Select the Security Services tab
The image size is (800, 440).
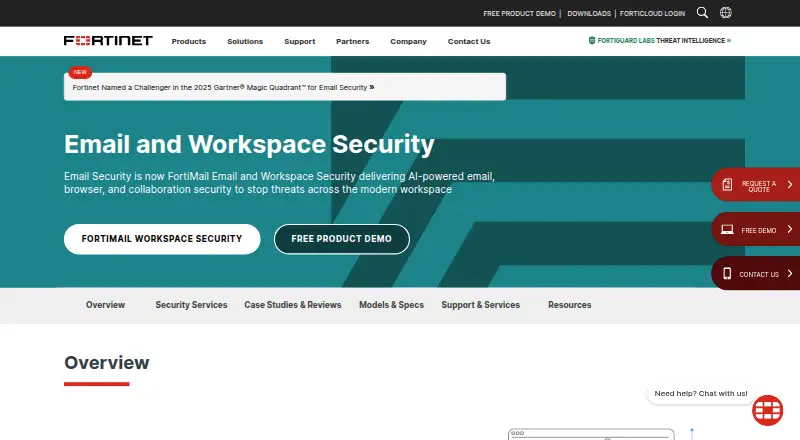point(191,305)
